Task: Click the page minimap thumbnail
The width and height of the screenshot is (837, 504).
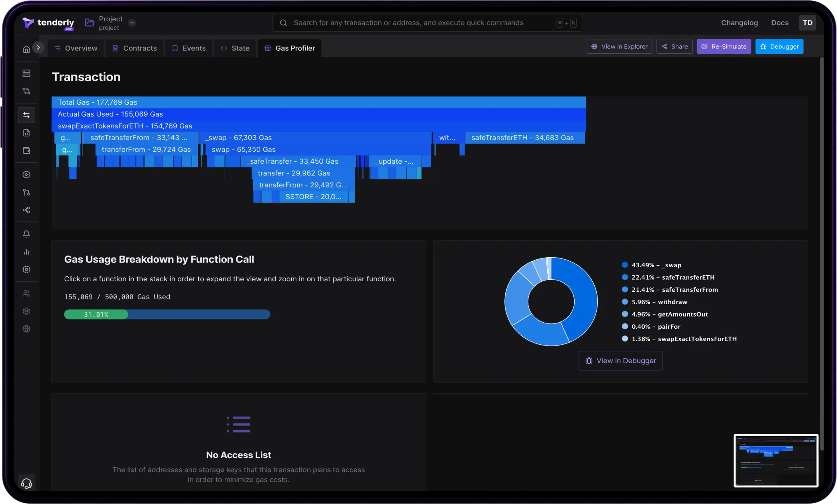Action: (776, 461)
